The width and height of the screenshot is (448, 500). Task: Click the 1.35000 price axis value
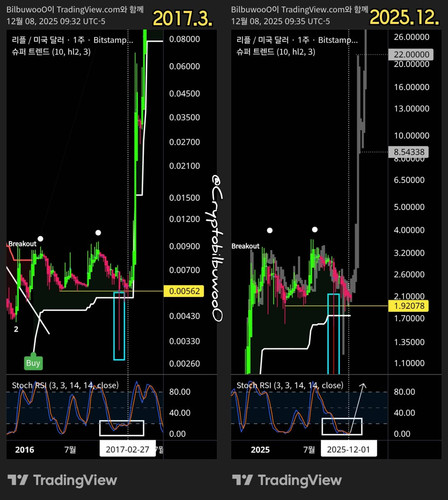tap(409, 342)
